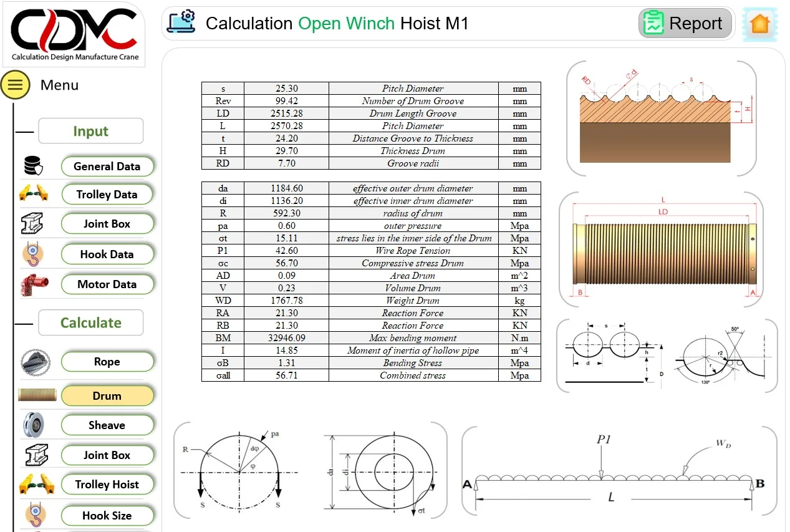This screenshot has height=532, width=790.
Task: Open the Hook Size calculation
Action: click(107, 516)
